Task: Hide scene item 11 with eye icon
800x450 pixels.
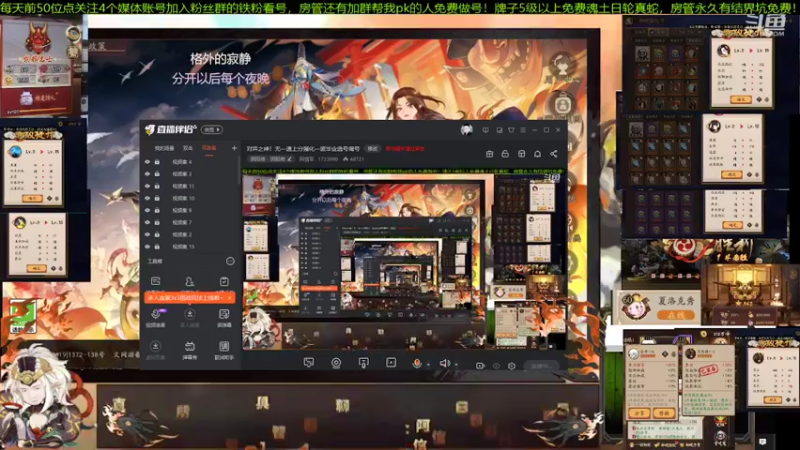Action: tap(147, 186)
